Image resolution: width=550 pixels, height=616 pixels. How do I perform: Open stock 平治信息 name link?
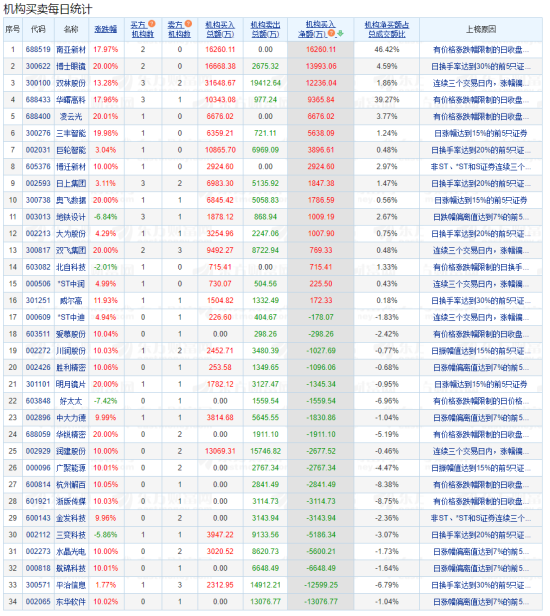tap(71, 585)
